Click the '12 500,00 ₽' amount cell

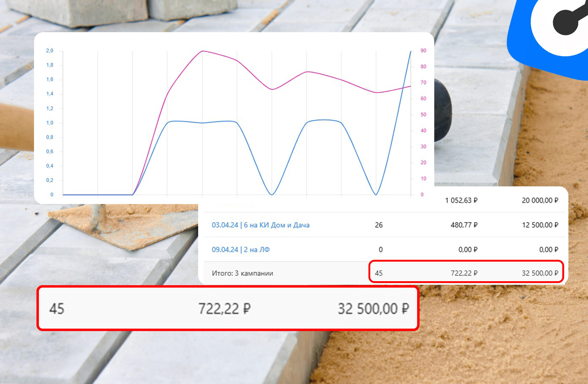coord(540,225)
